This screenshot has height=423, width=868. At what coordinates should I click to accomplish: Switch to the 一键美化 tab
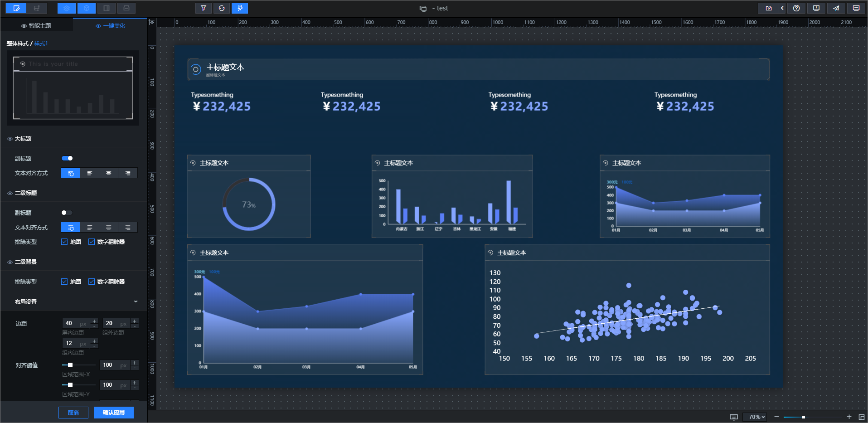[110, 26]
